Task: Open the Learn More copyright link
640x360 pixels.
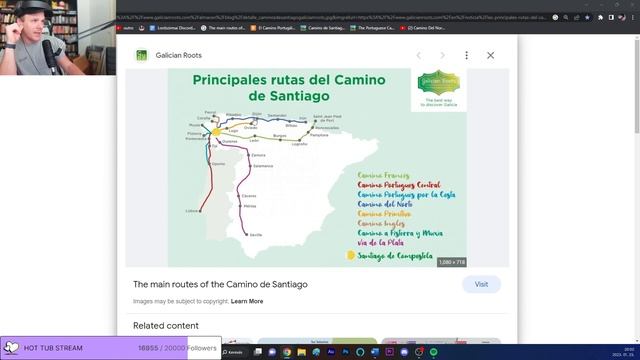Action: tap(247, 301)
